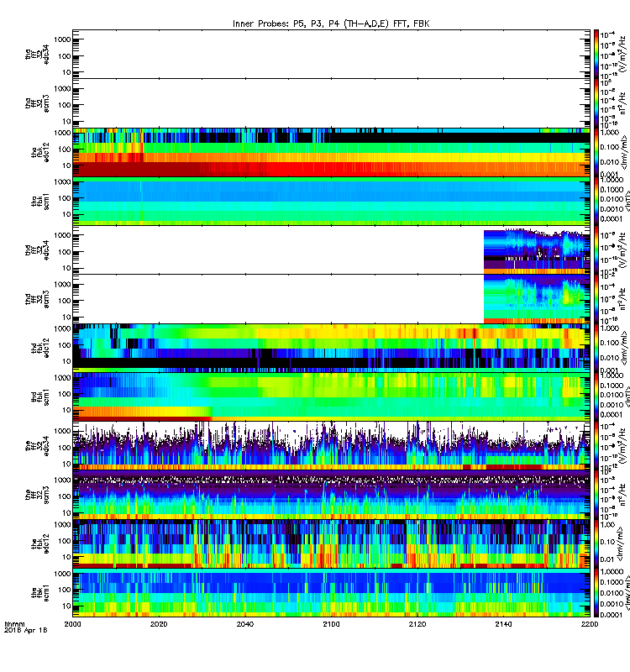Click the '2000' time axis label
Screen dimensions: 630x672
click(72, 624)
